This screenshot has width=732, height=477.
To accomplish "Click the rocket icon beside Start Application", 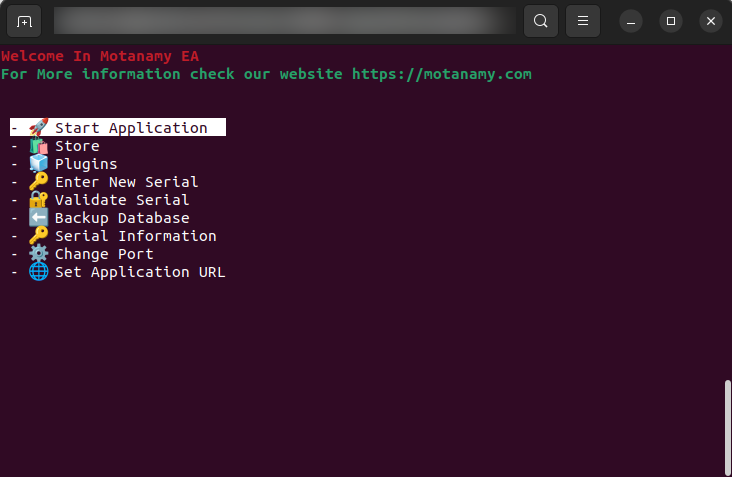I will coord(38,128).
